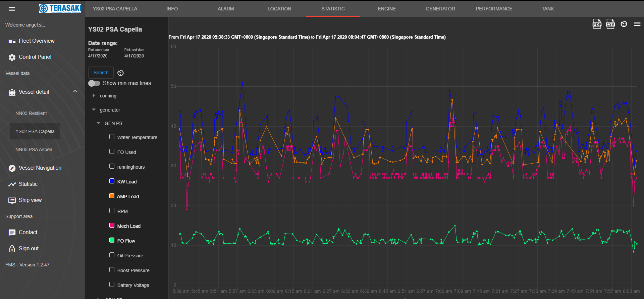
Task: Toggle Show min-max lines switch
Action: (94, 83)
